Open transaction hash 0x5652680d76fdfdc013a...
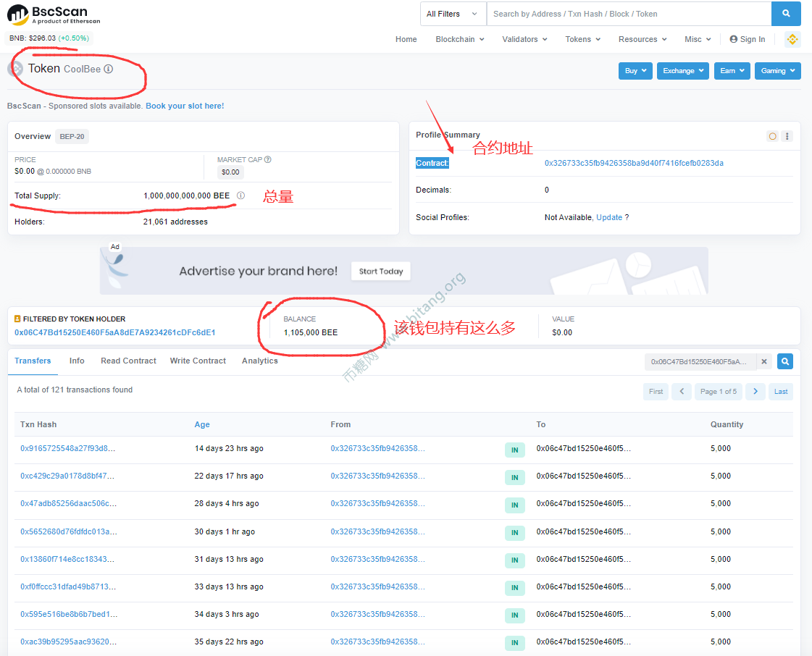Screen dimensions: 812x656 69,531
